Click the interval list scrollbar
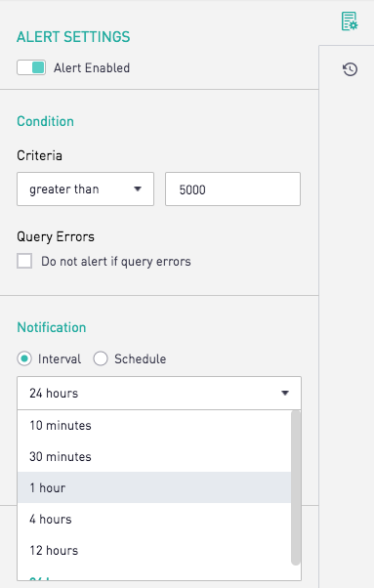Screen dimensions: 374x588 (296, 487)
